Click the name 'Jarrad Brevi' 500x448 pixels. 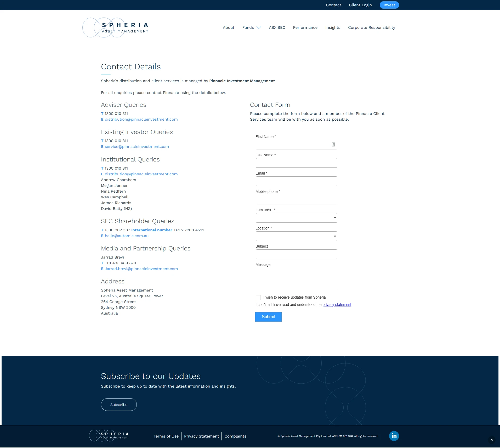click(112, 257)
